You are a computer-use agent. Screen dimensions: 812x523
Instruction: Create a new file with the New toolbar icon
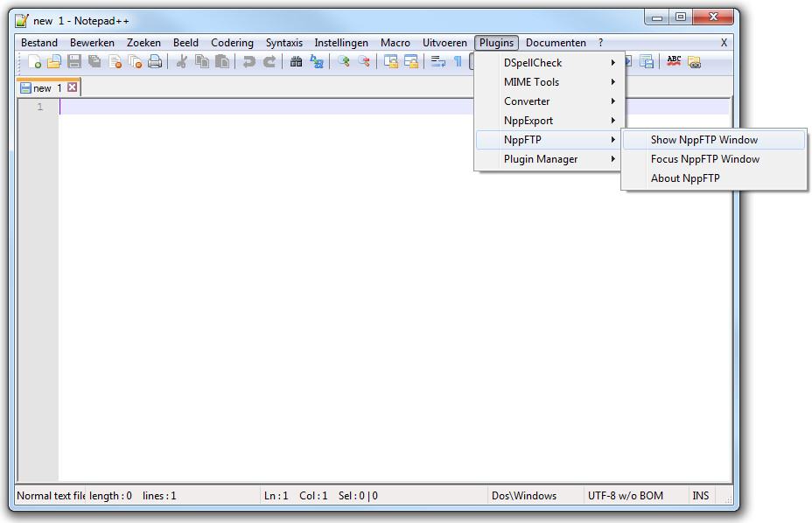tap(34, 61)
